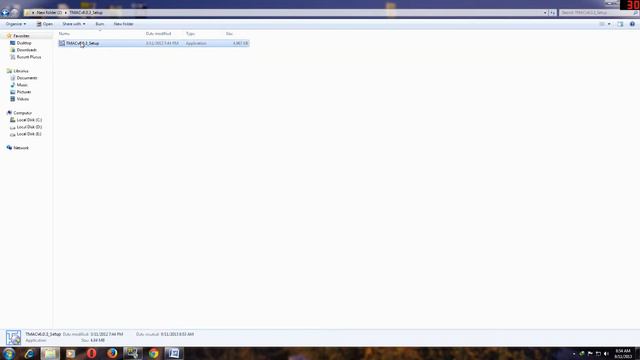
Task: Click the Libraries folder icon
Action: (x=9, y=71)
